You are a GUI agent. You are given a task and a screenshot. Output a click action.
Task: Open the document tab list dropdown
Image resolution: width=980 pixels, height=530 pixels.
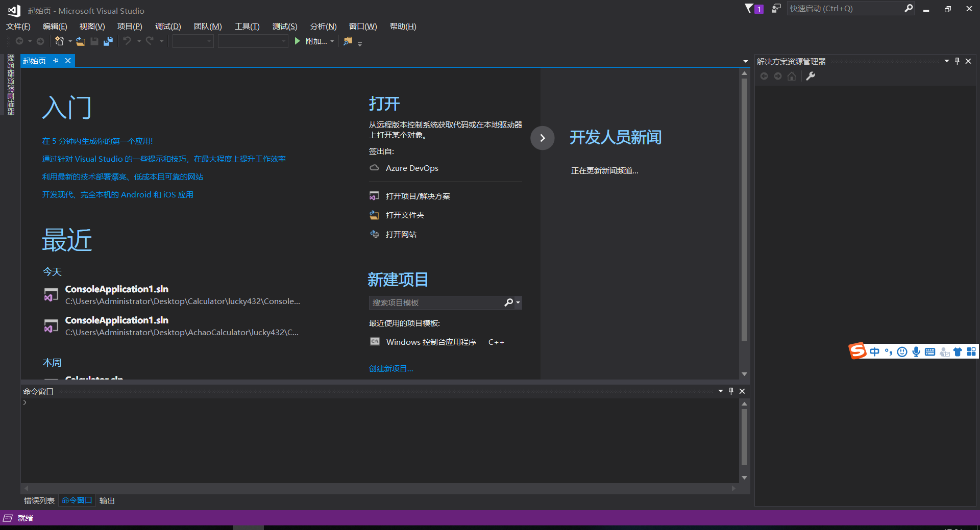[x=746, y=62]
